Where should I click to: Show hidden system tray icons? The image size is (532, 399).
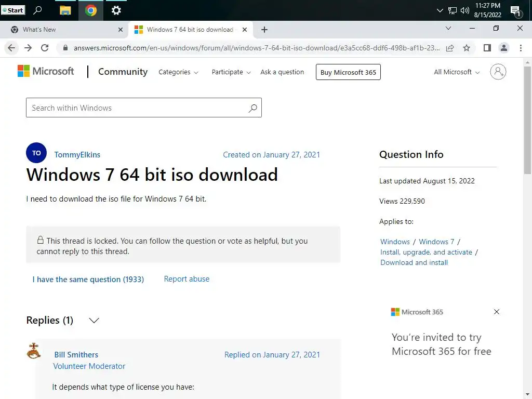(x=440, y=10)
